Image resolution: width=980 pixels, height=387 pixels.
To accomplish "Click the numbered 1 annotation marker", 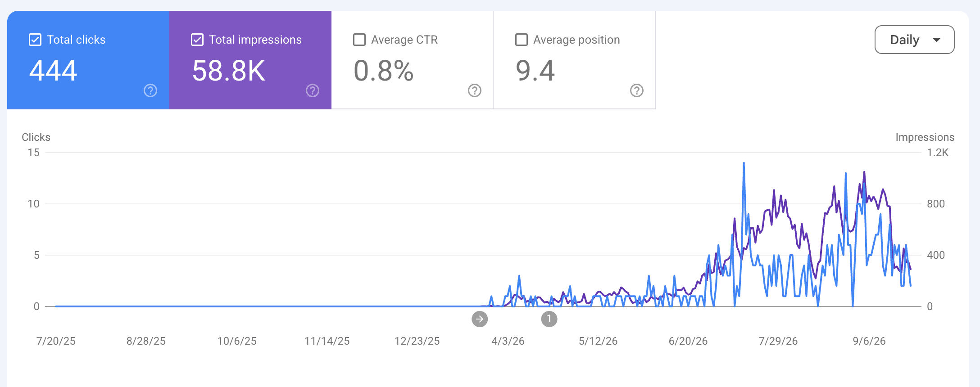I will pos(549,319).
